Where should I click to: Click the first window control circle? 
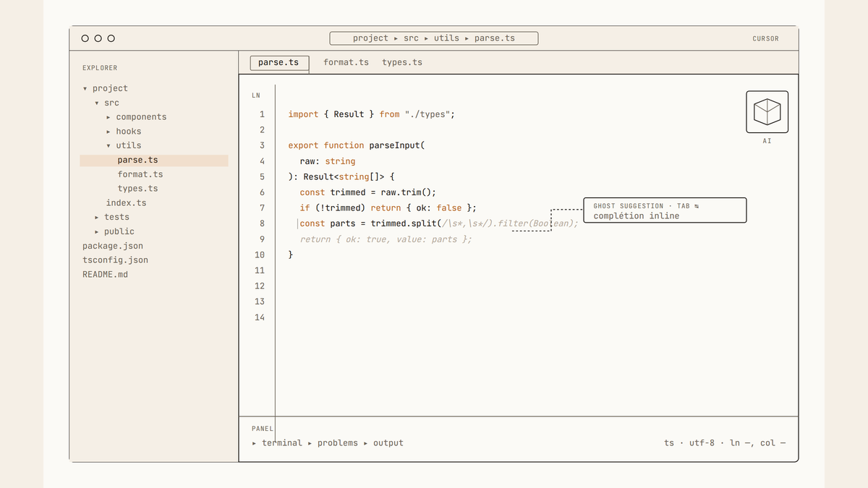click(x=85, y=38)
